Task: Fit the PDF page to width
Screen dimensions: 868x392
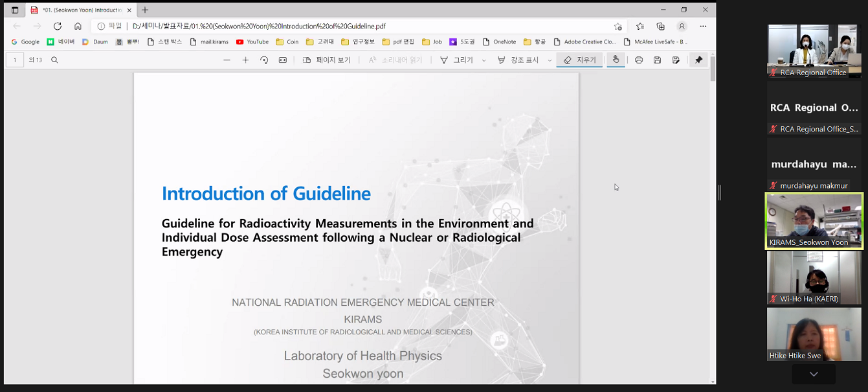Action: coord(283,60)
